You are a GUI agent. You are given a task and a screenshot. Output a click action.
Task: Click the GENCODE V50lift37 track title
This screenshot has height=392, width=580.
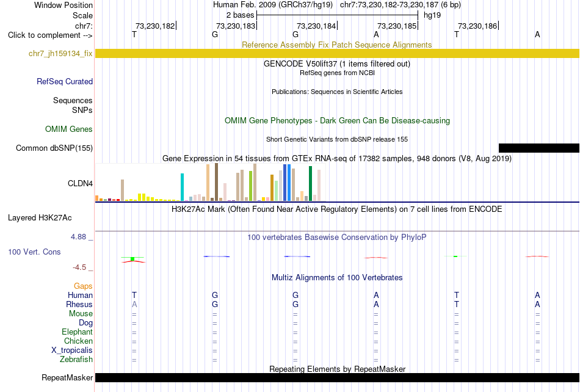tap(337, 64)
